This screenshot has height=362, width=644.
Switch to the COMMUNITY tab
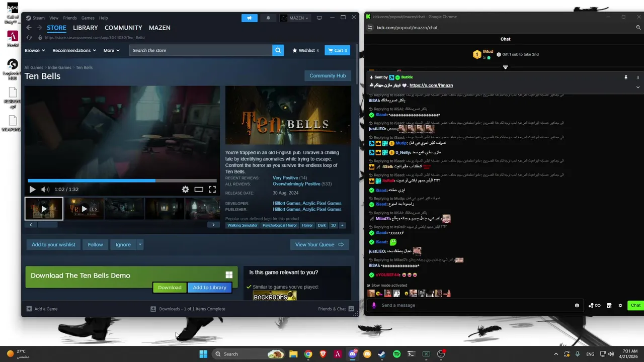coord(123,28)
